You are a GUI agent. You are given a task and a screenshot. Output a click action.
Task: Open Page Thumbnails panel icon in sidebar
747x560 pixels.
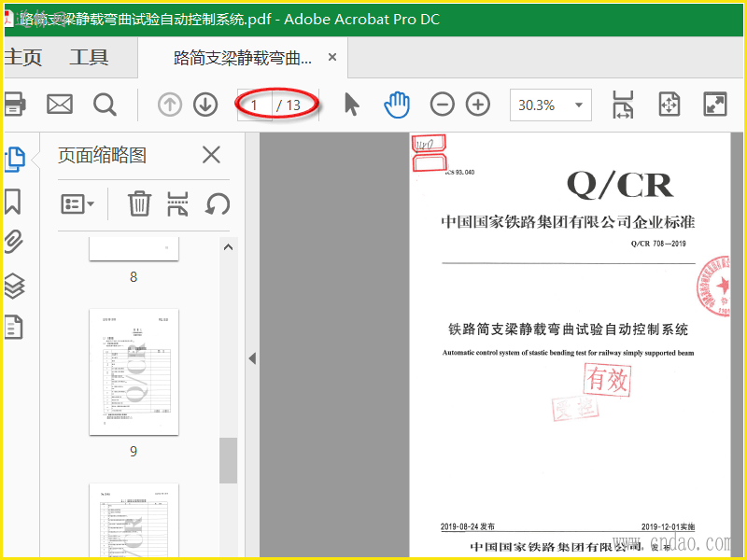pos(15,159)
